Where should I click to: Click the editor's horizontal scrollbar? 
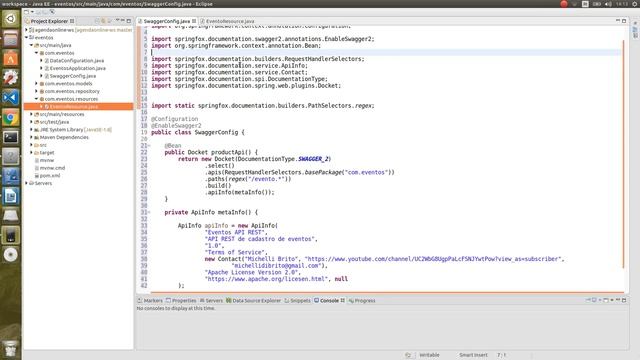[x=387, y=292]
